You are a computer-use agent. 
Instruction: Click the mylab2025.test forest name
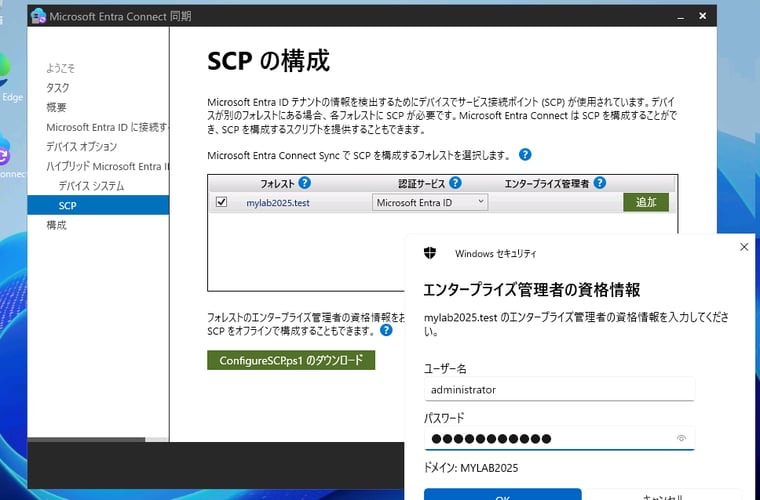point(278,203)
